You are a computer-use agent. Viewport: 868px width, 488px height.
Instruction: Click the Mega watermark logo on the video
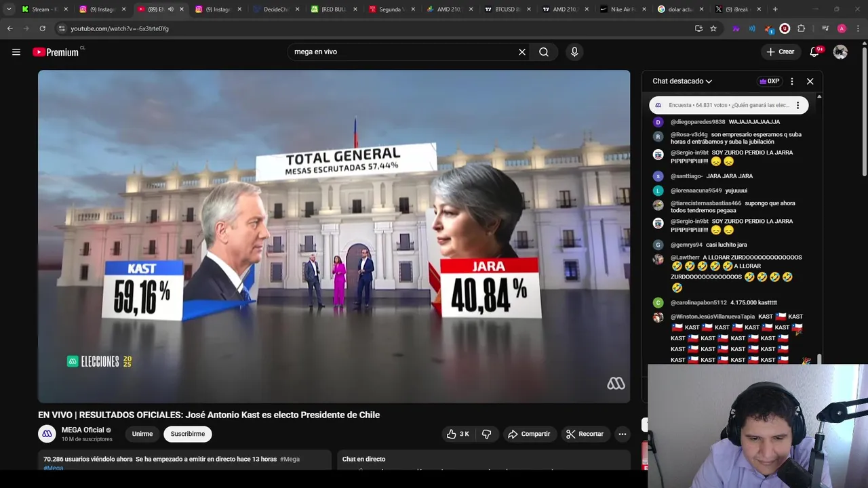(616, 384)
